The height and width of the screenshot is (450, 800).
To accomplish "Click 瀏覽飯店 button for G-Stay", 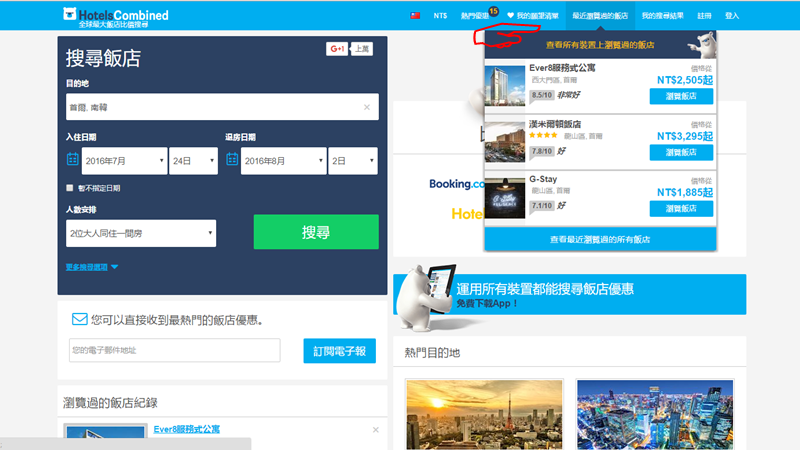I will tap(681, 208).
